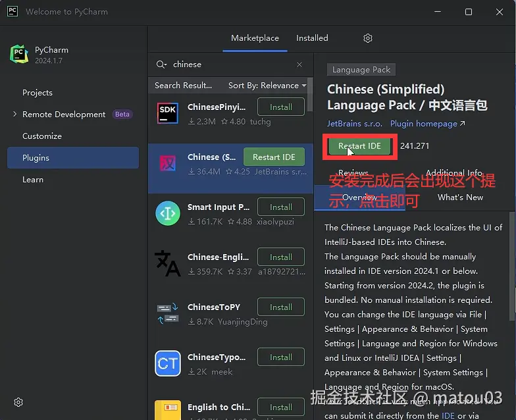Click the Smart Input plugin icon

[x=168, y=213]
